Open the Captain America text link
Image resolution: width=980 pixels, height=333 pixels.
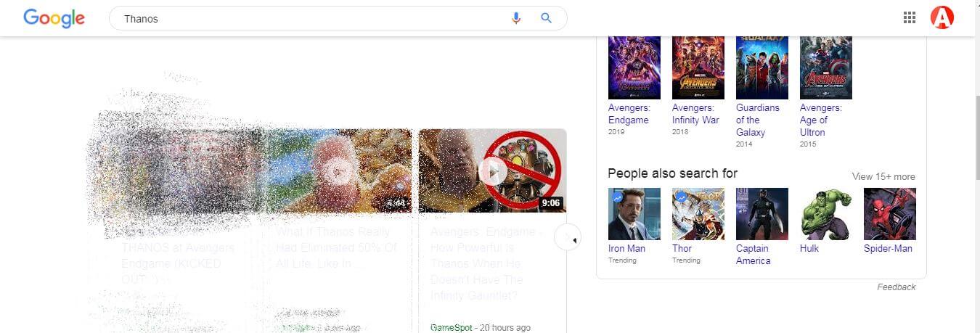(x=754, y=255)
